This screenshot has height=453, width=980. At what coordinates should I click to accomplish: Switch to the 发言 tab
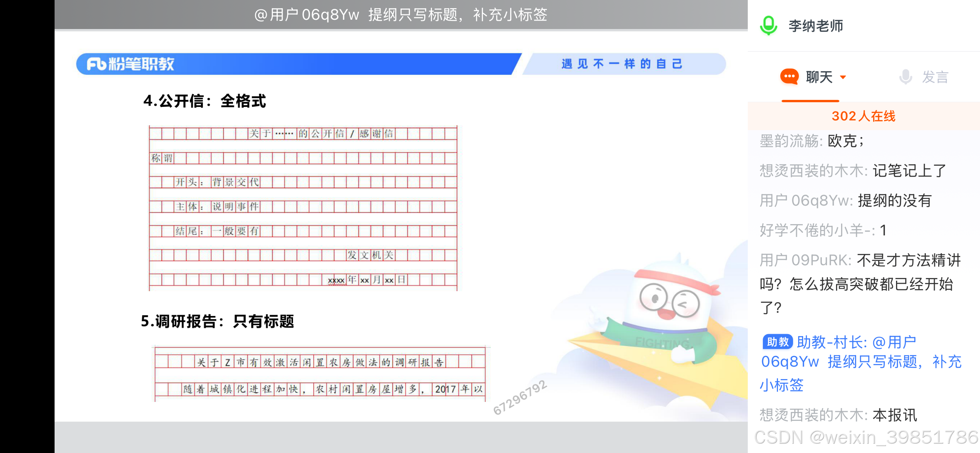point(935,77)
